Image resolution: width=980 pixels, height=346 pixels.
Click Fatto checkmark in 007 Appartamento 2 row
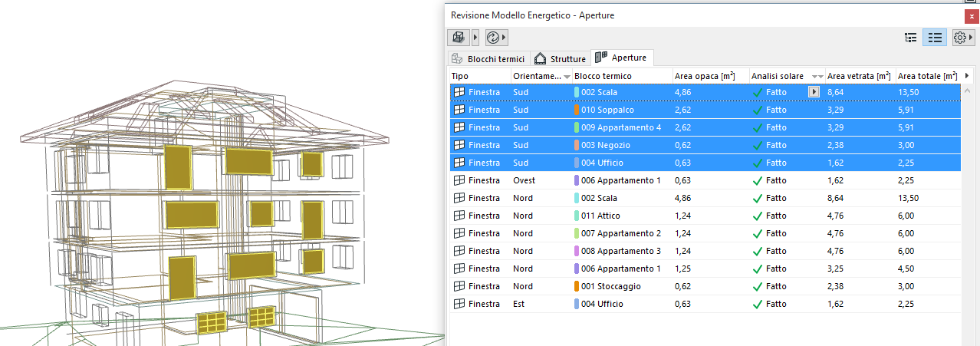point(758,233)
